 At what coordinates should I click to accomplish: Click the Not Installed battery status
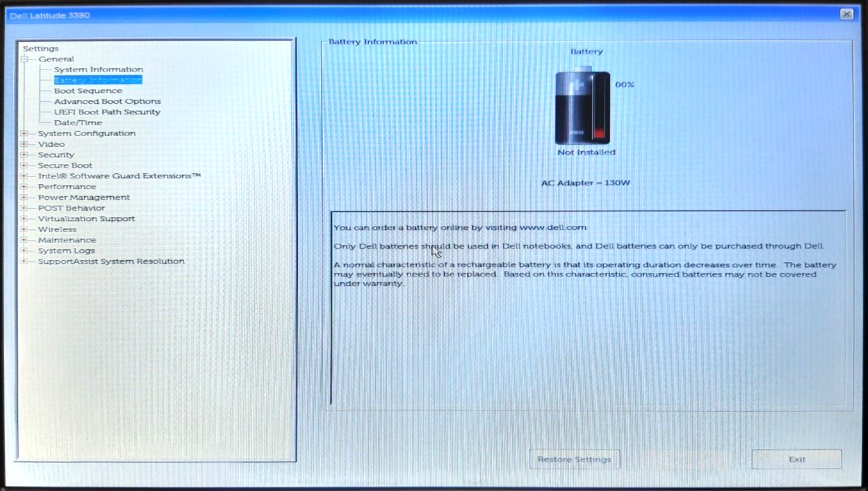586,152
